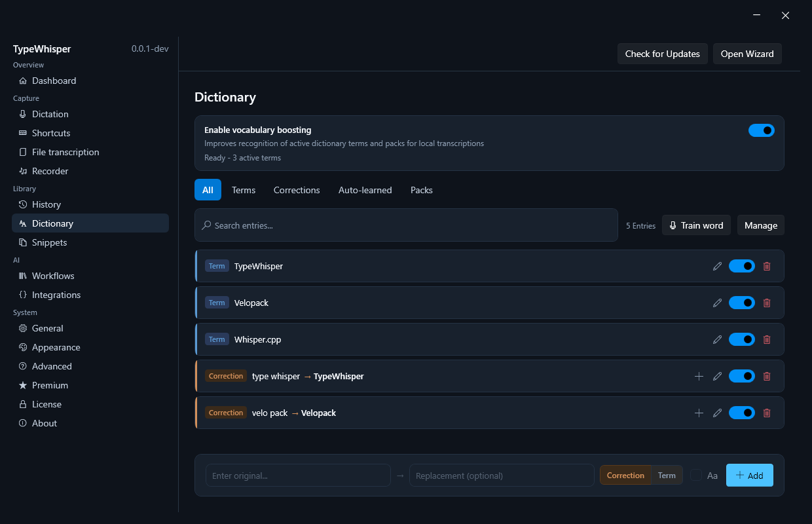Click the History clock icon
This screenshot has height=524, width=812.
point(23,204)
